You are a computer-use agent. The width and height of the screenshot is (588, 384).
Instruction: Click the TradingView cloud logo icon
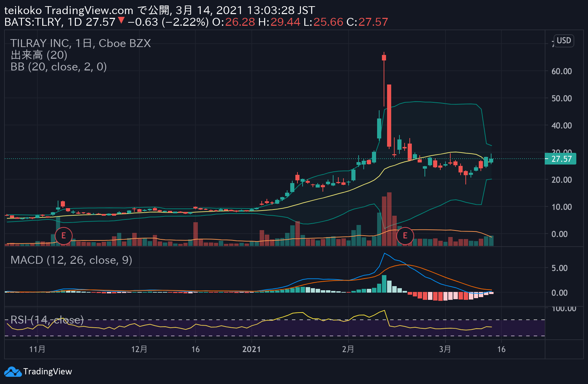coord(13,372)
